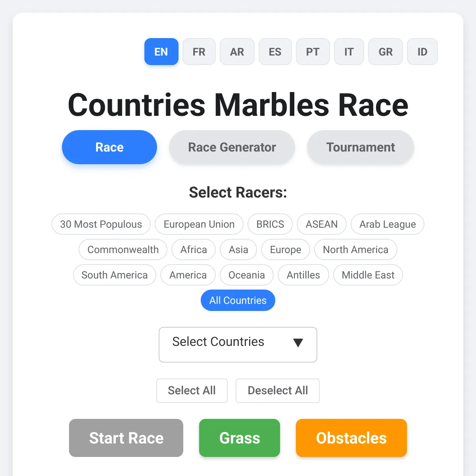Viewport: 476px width, 476px height.
Task: Click the Start Race button
Action: click(126, 438)
